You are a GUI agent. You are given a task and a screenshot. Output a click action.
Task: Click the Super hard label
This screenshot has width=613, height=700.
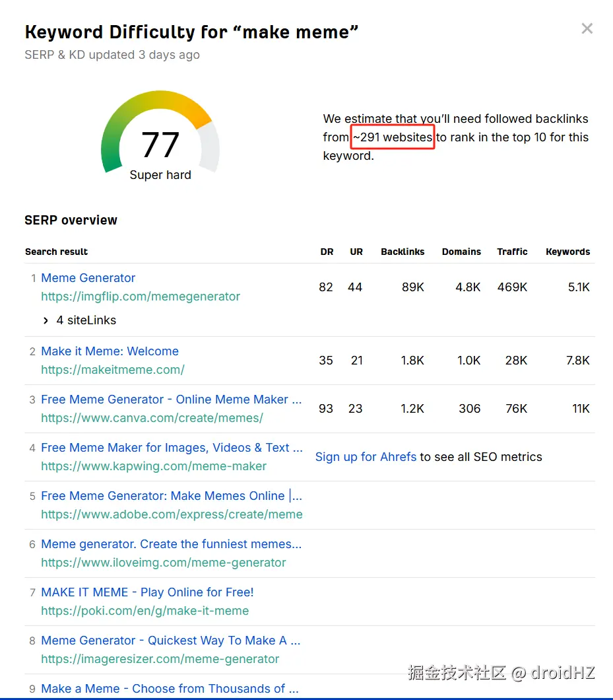(160, 175)
